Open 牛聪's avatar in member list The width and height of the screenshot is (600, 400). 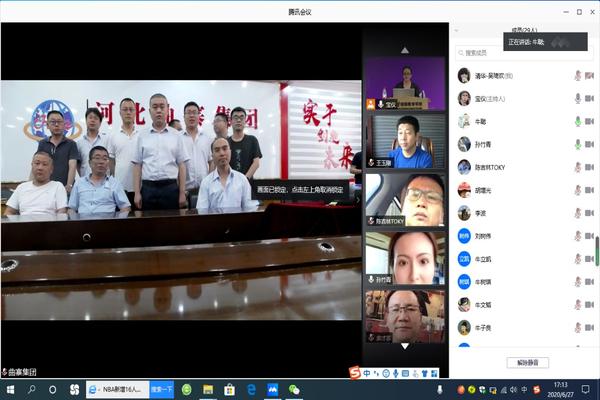464,121
